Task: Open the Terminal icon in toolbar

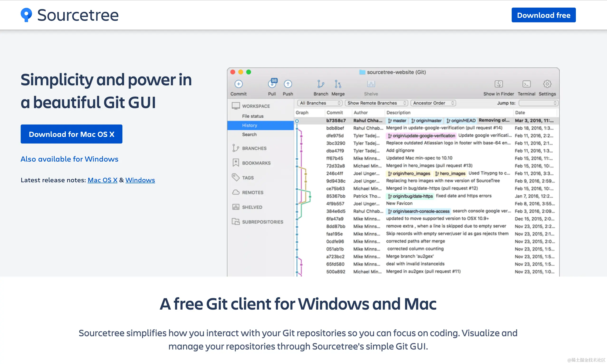Action: 526,84
